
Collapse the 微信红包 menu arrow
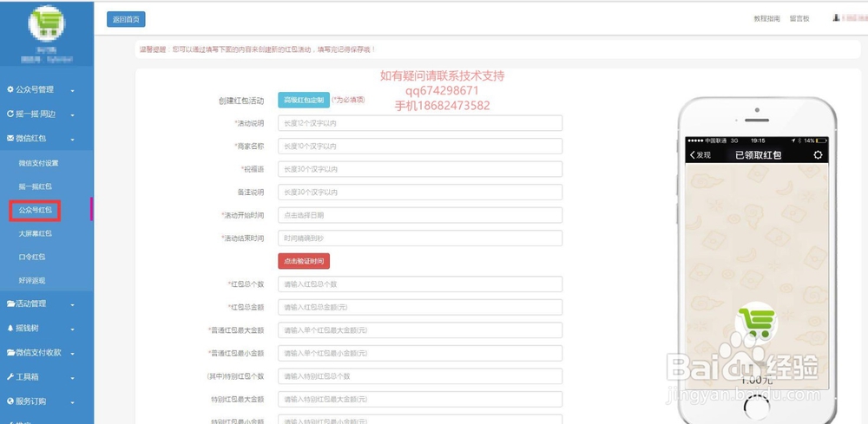[73, 140]
